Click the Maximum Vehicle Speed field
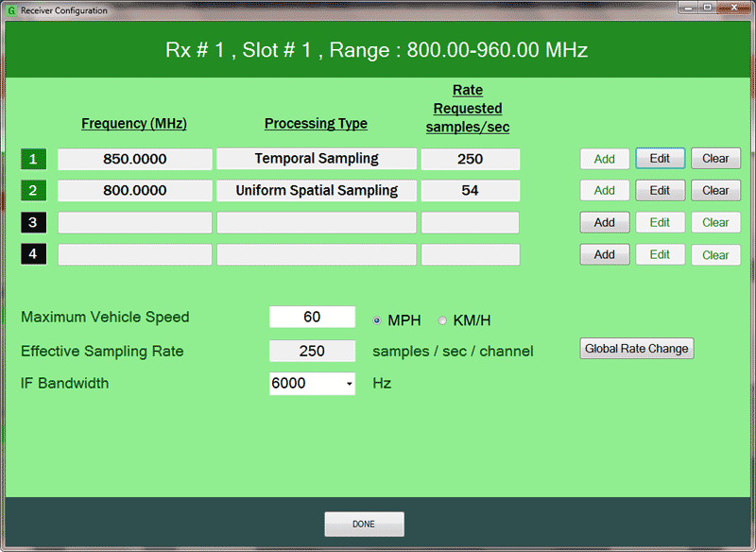This screenshot has width=756, height=552. [312, 317]
